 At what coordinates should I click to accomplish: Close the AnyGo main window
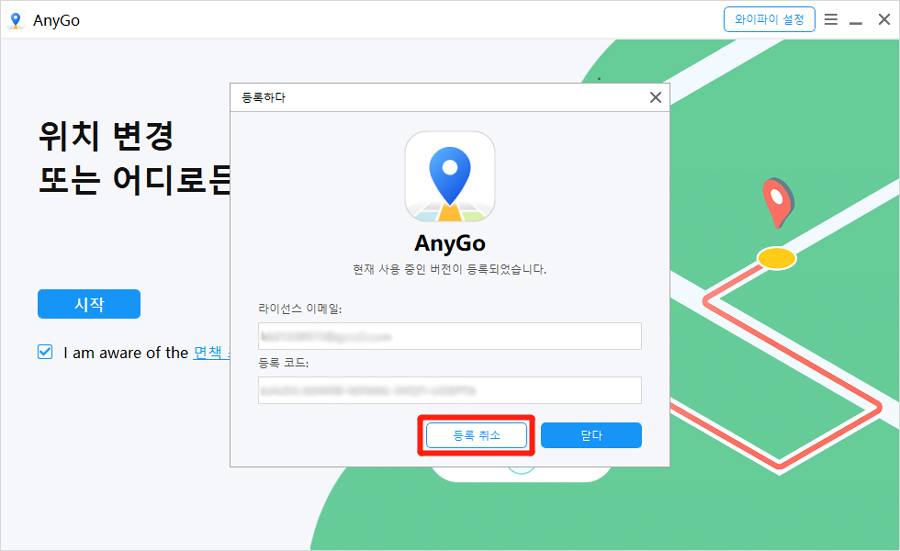(x=884, y=20)
